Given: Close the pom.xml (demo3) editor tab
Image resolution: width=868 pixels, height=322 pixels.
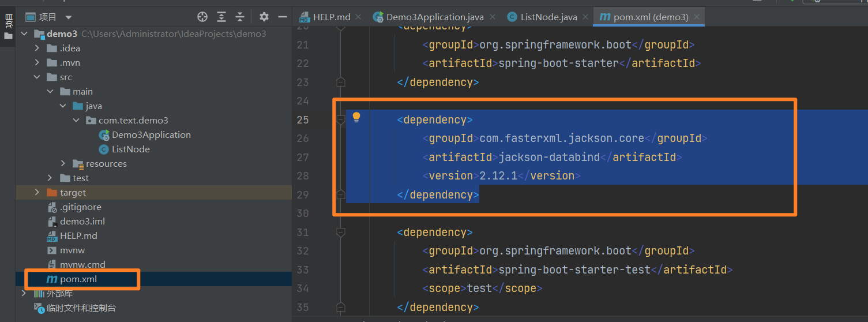Looking at the screenshot, I should [x=696, y=17].
